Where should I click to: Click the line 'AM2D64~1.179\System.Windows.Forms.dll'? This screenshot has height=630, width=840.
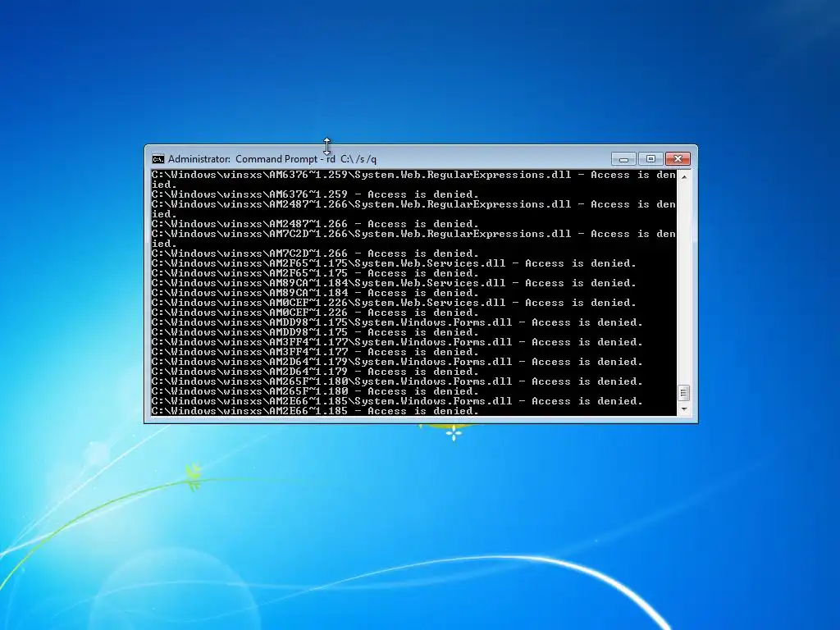click(x=397, y=362)
